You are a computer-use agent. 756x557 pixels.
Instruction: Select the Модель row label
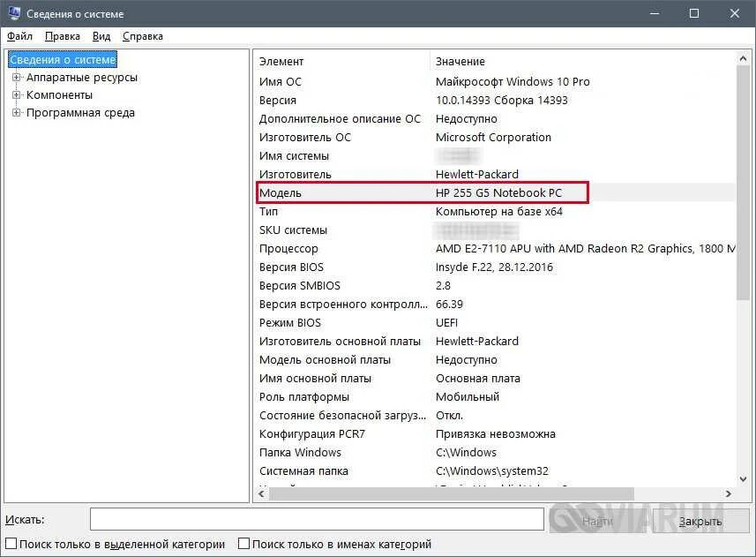[281, 193]
